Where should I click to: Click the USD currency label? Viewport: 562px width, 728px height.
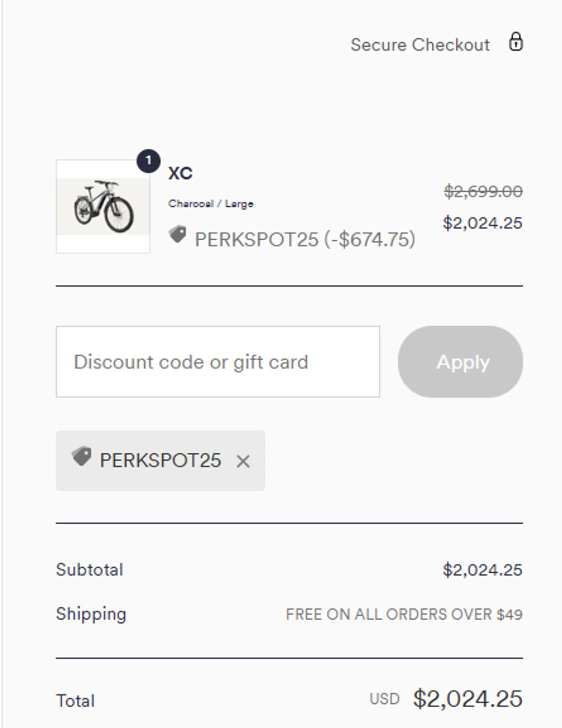pyautogui.click(x=384, y=699)
